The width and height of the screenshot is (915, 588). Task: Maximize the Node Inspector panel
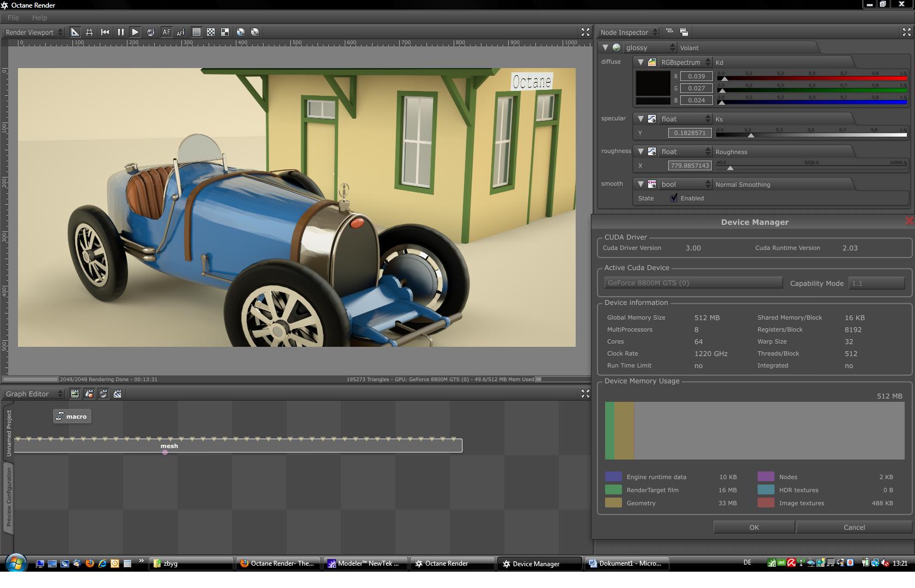[906, 32]
